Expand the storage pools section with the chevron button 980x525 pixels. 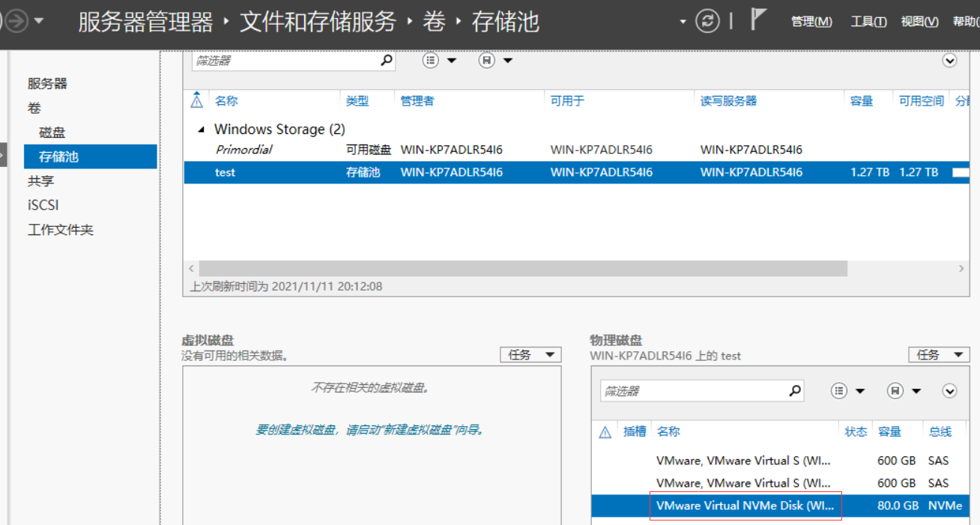pos(949,61)
